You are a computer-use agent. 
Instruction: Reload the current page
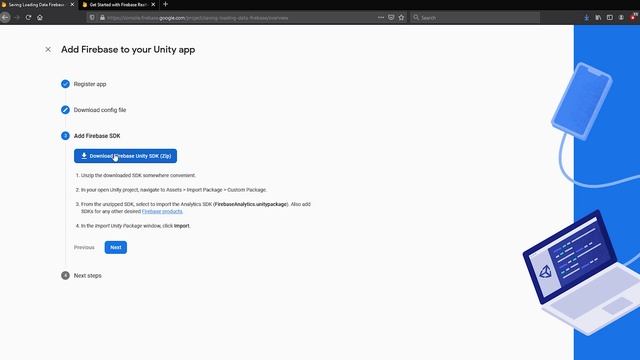coord(28,18)
